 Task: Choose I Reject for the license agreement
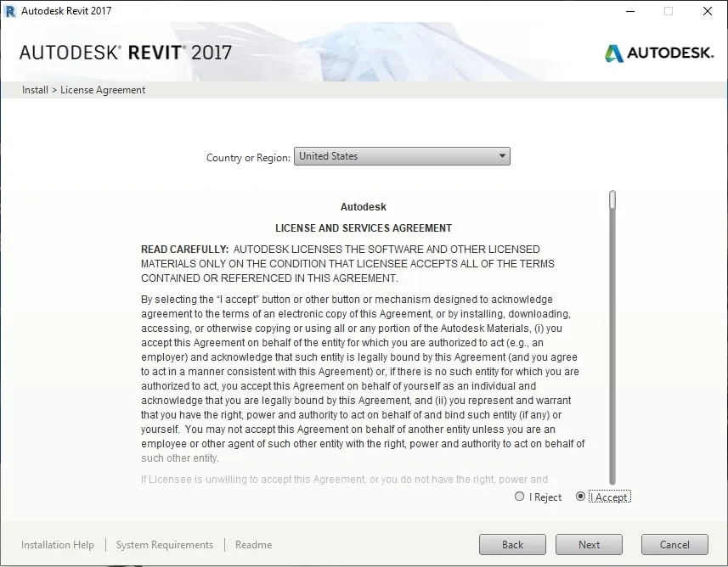point(519,497)
